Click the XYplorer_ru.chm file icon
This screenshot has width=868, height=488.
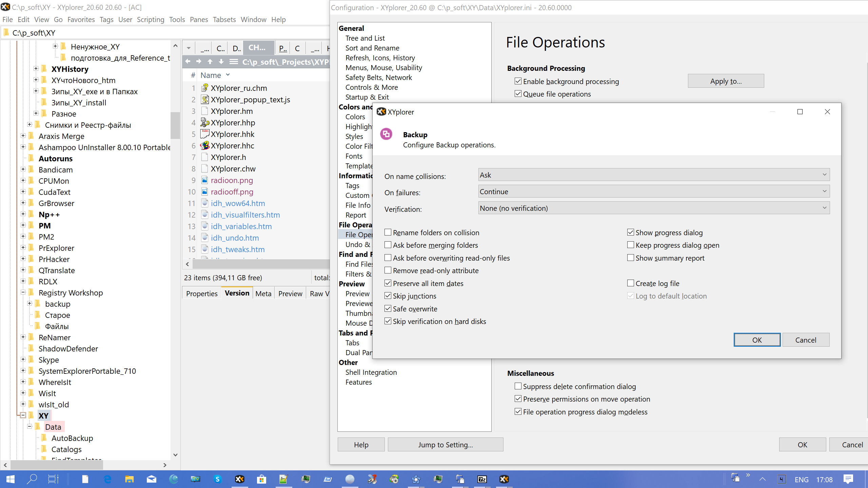click(x=204, y=88)
